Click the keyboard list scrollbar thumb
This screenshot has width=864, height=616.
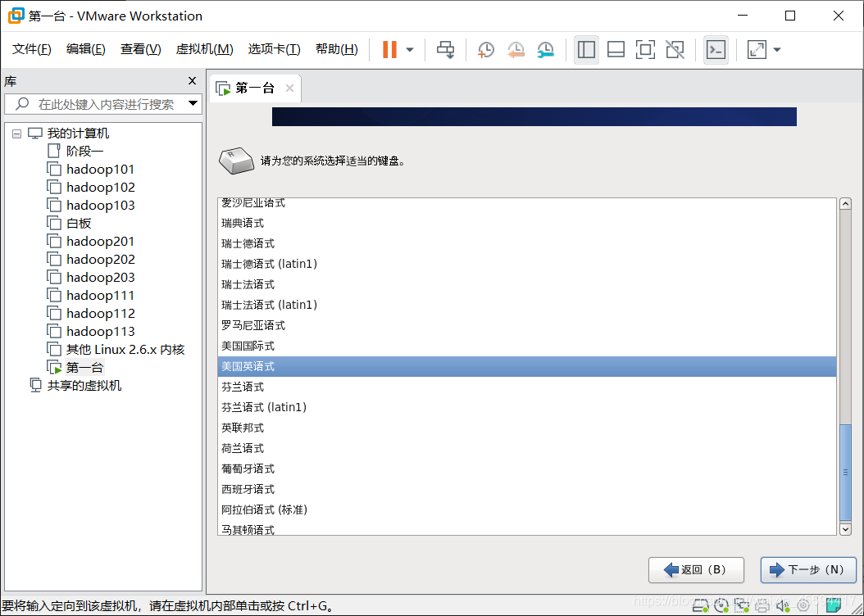pos(845,472)
